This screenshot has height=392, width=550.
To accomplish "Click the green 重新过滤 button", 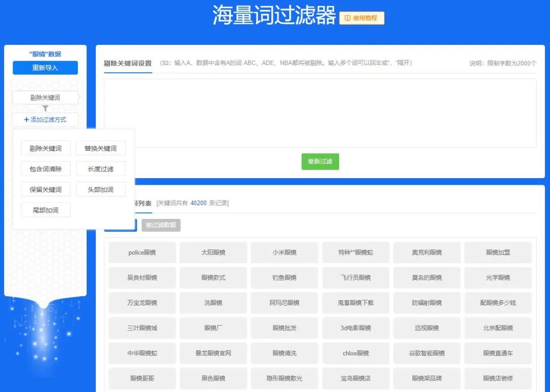I will (x=320, y=161).
